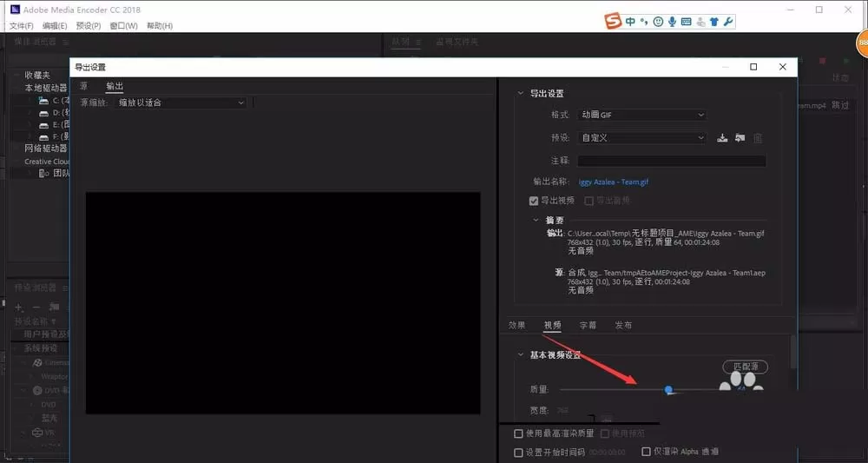Image resolution: width=868 pixels, height=463 pixels.
Task: Uncheck the 导出视频 checkbox
Action: 534,201
